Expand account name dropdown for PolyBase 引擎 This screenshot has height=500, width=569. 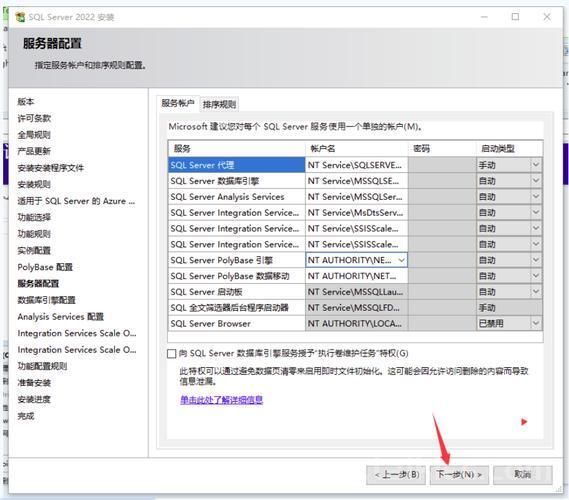pyautogui.click(x=401, y=260)
